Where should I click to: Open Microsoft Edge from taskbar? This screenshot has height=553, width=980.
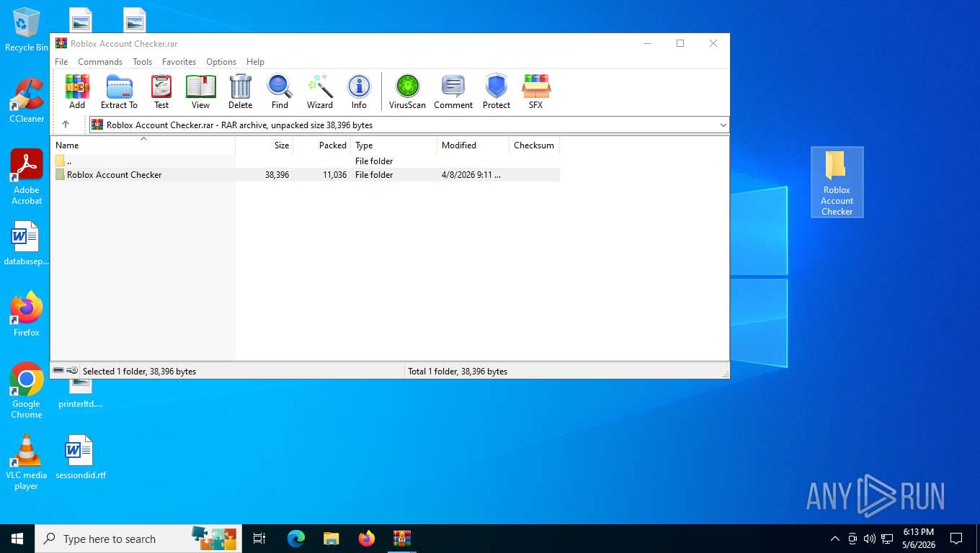(296, 539)
